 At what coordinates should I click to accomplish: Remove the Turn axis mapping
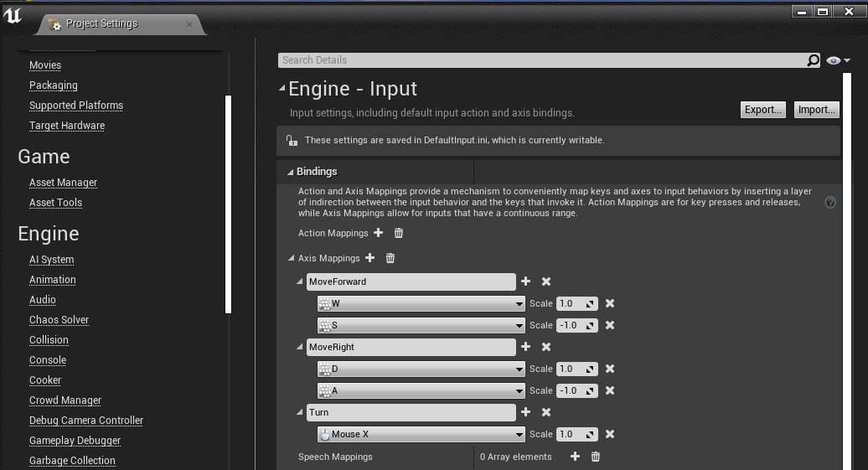coord(546,412)
